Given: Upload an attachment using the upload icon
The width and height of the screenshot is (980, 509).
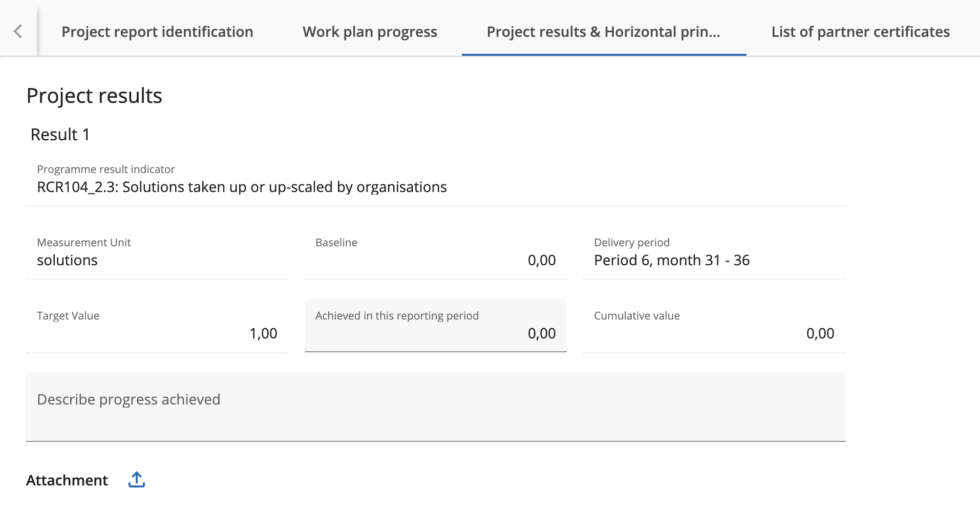Looking at the screenshot, I should coord(137,480).
